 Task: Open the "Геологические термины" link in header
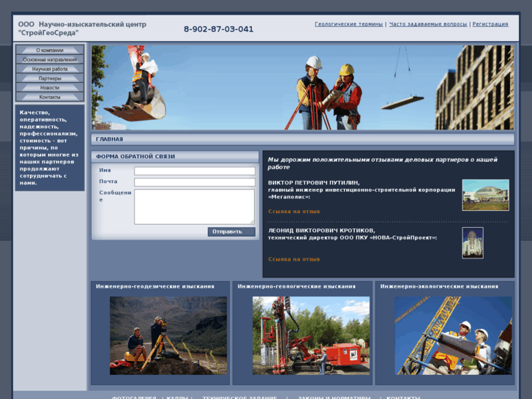tap(348, 24)
